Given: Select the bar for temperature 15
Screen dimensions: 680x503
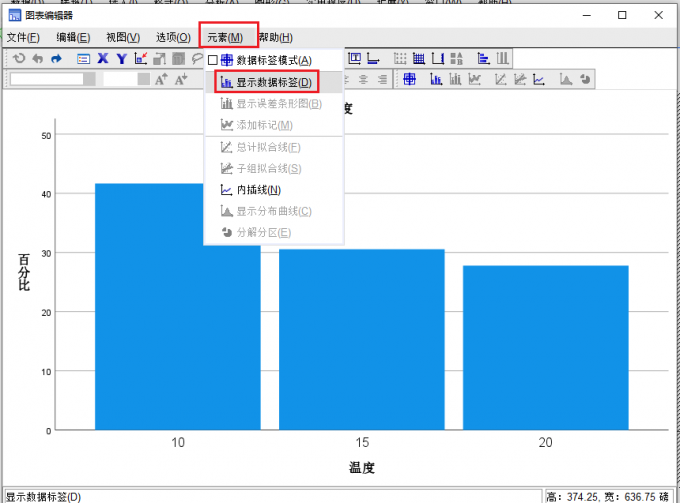Looking at the screenshot, I should 362,340.
